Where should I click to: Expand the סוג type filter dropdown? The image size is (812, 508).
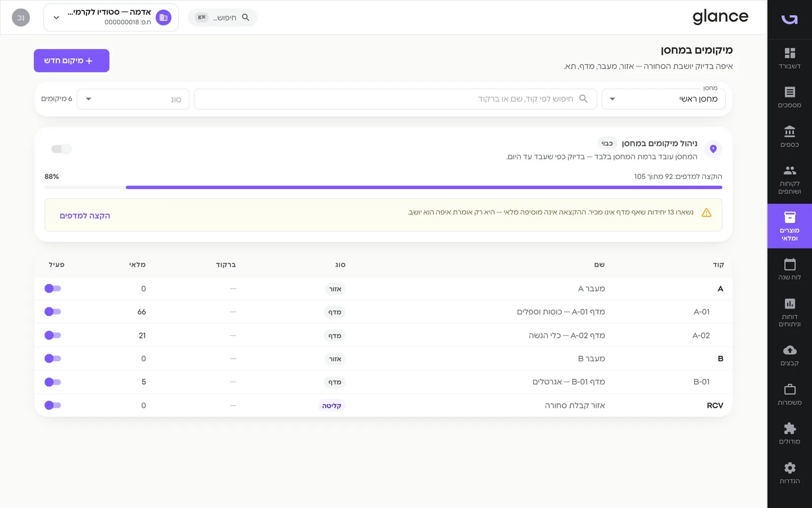(133, 99)
